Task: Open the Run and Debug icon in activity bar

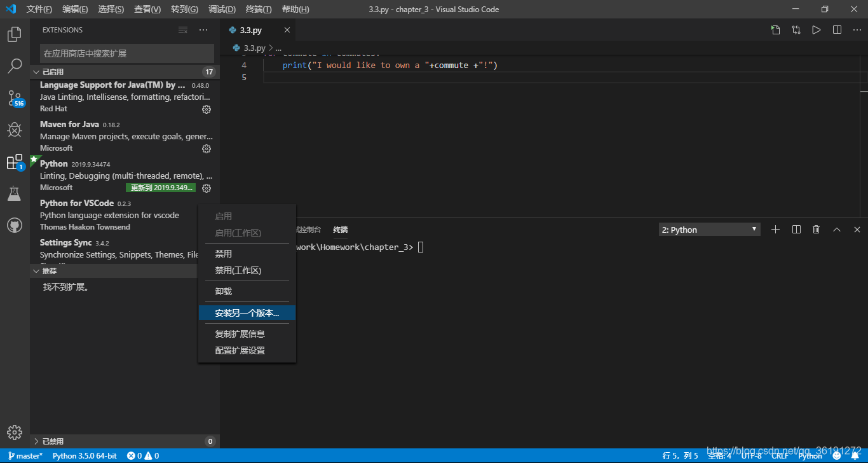Action: point(15,129)
